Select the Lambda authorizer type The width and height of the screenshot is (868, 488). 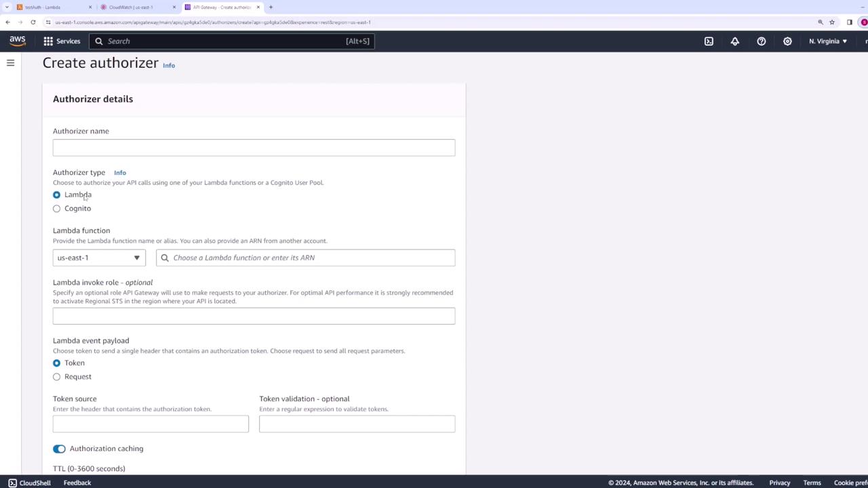pos(56,195)
